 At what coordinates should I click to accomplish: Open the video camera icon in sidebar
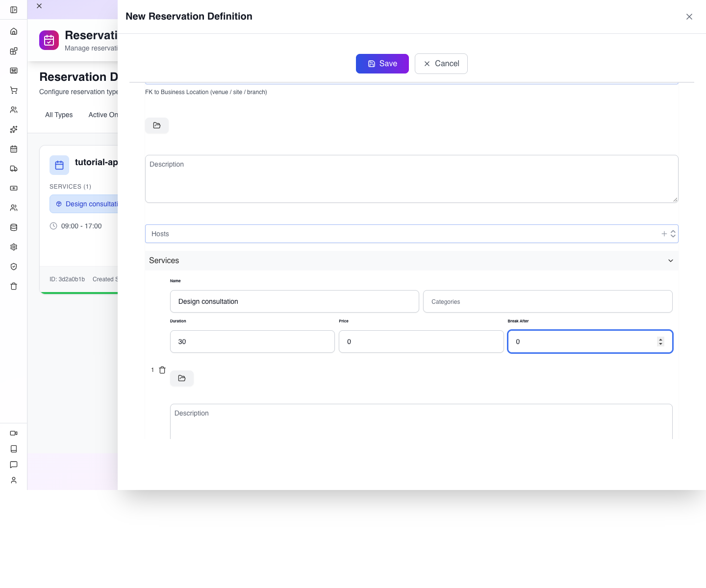pyautogui.click(x=14, y=433)
